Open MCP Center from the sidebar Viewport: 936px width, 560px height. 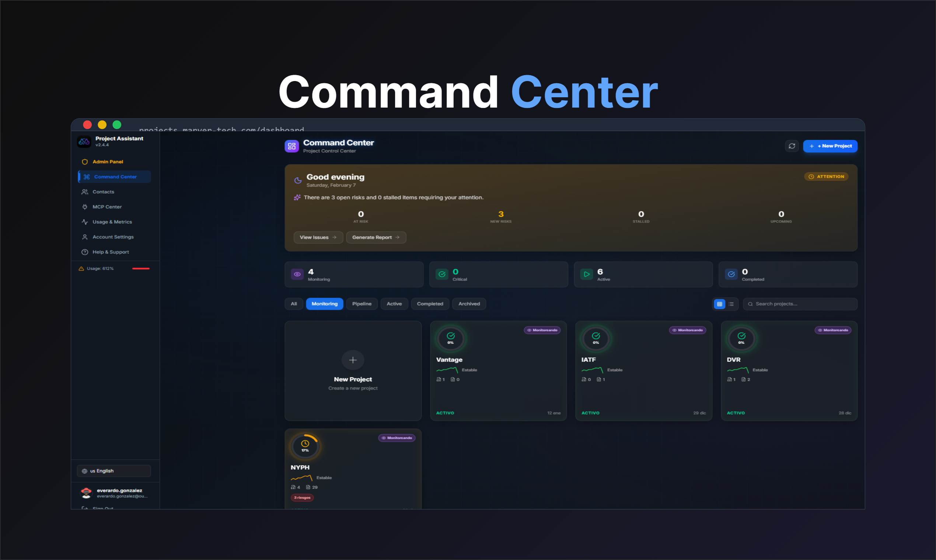[x=107, y=207]
